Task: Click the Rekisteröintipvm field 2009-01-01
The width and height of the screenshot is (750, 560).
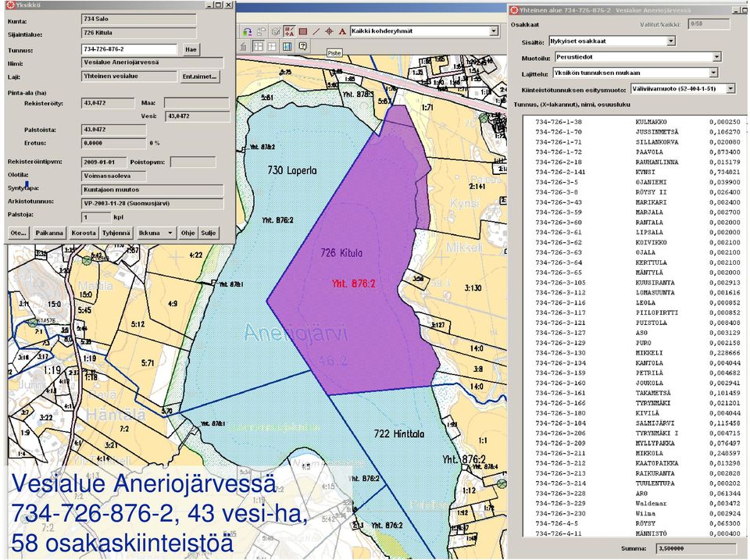Action: click(x=104, y=162)
